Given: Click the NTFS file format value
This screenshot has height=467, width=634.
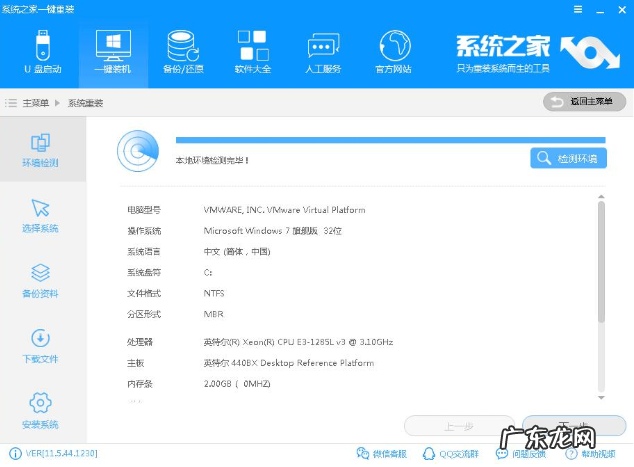Looking at the screenshot, I should pos(214,293).
